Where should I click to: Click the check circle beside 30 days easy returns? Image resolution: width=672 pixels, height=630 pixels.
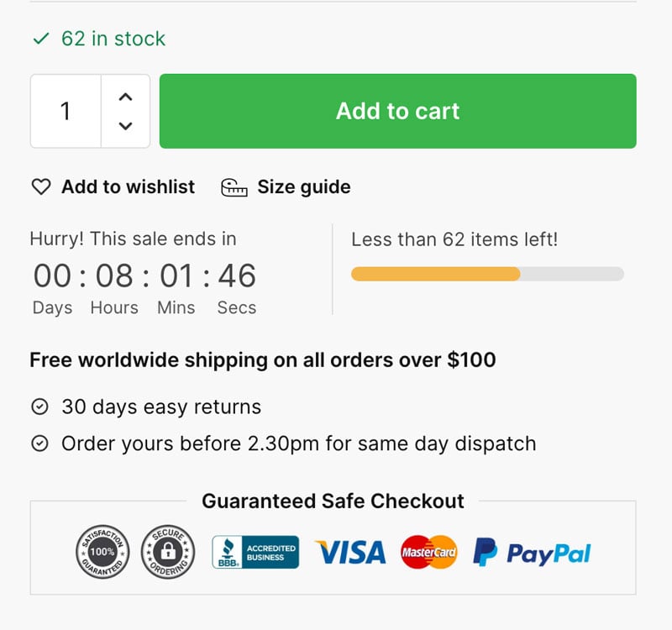(x=39, y=407)
